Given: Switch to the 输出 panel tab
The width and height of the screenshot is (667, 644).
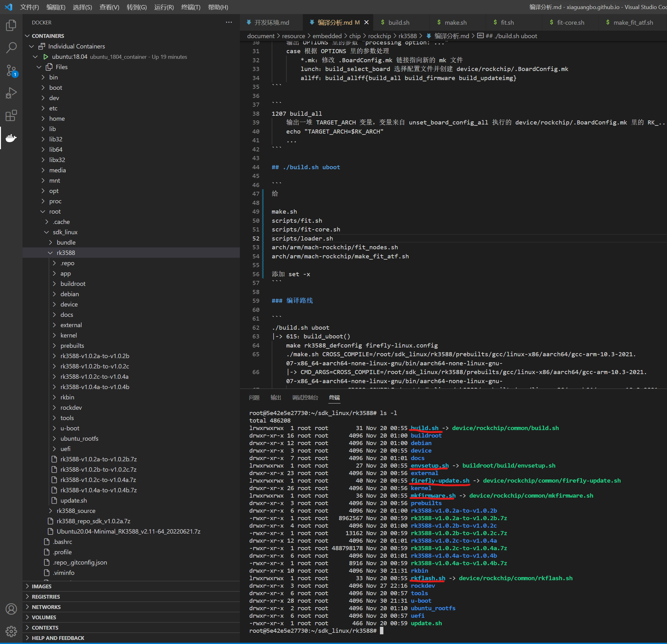Looking at the screenshot, I should 275,397.
